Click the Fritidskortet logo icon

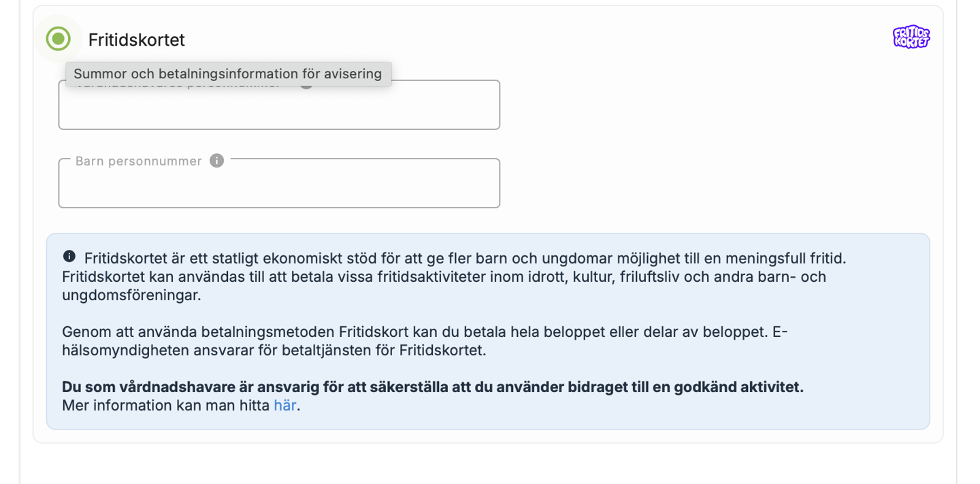click(x=911, y=37)
